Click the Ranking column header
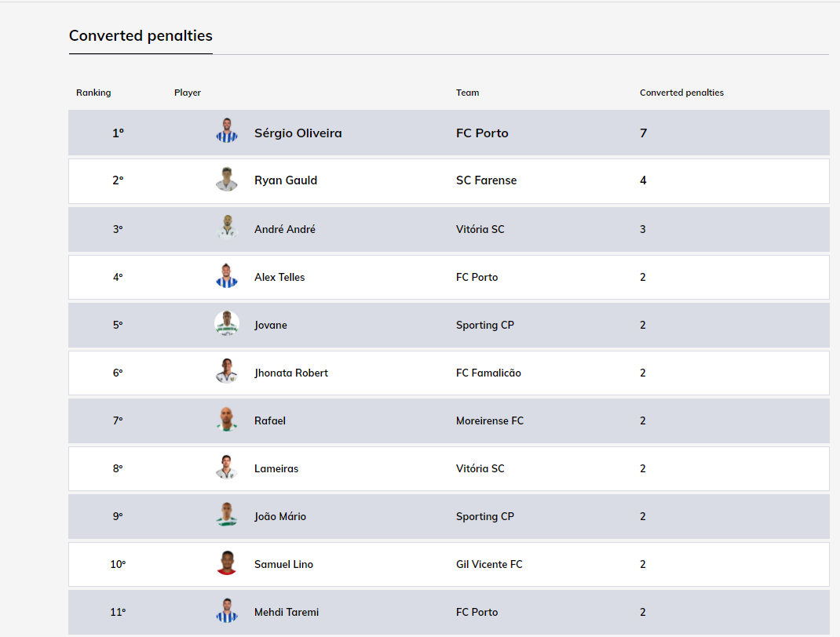 pos(93,93)
